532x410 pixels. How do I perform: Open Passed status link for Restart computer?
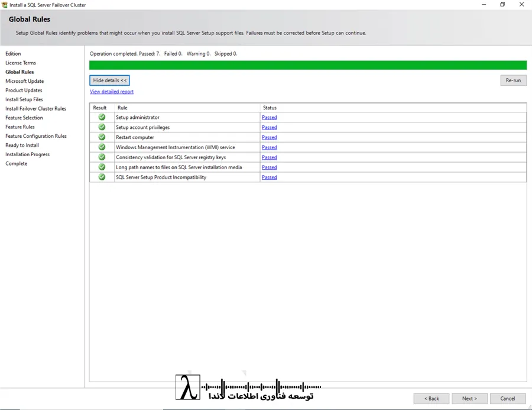click(x=269, y=137)
